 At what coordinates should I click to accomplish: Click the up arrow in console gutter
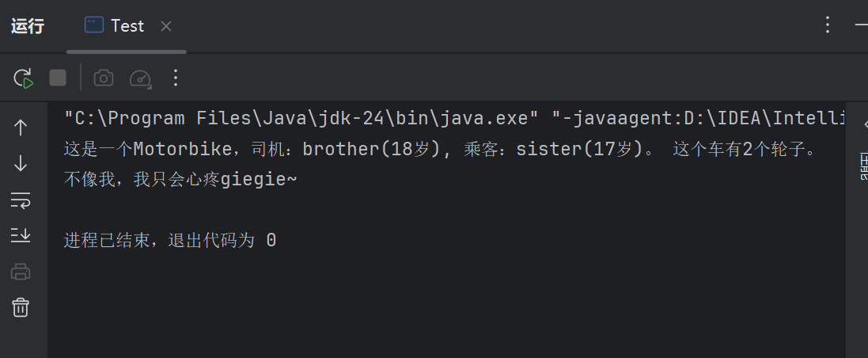tap(21, 127)
